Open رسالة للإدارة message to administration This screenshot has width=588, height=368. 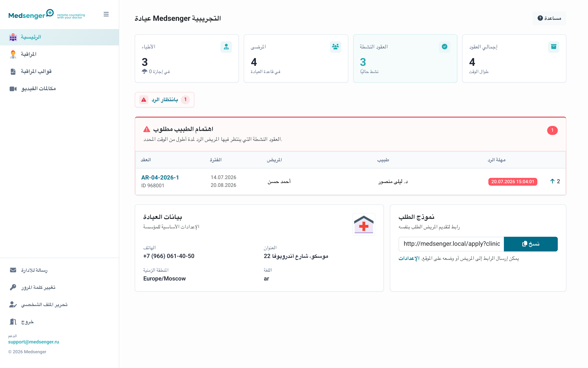coord(60,270)
